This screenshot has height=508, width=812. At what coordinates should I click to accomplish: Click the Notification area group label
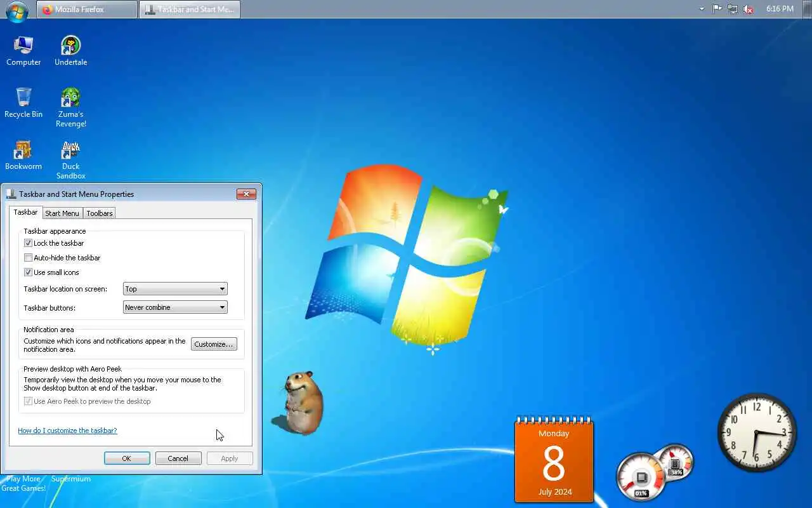coord(49,330)
